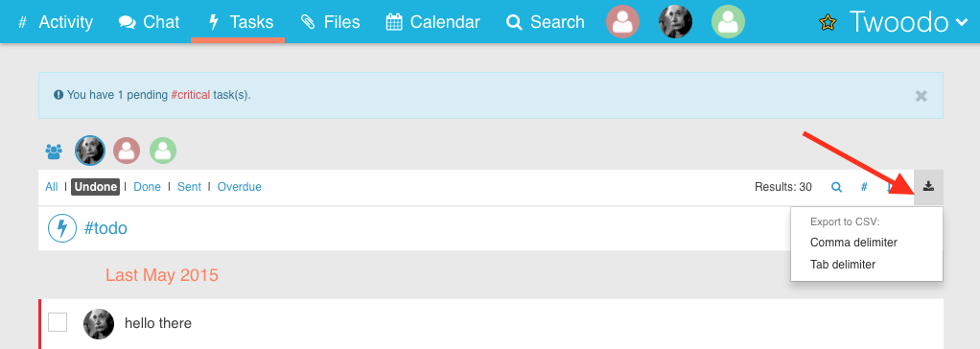Show Overdue tasks filter link
The width and height of the screenshot is (980, 349).
tap(240, 186)
